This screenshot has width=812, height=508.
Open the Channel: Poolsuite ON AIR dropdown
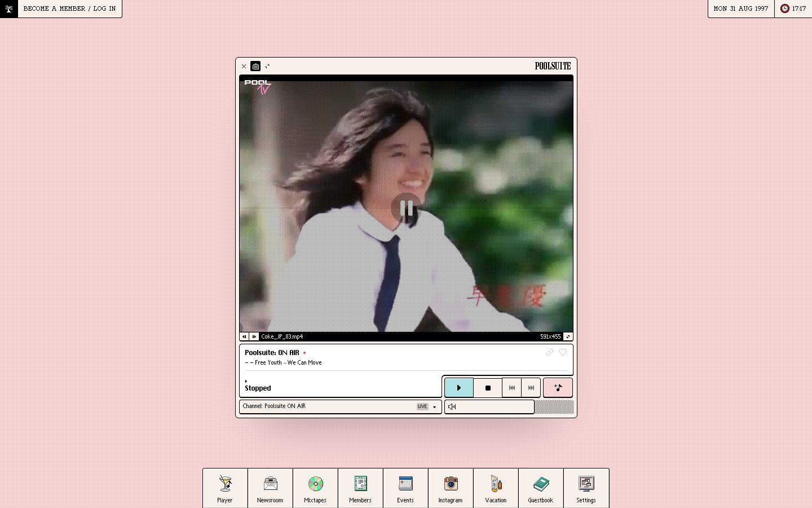(x=341, y=406)
